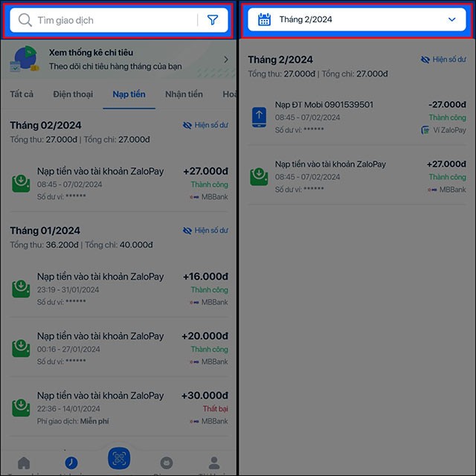This screenshot has width=476, height=476.
Task: Switch to the Điện thoại tab
Action: tap(73, 94)
